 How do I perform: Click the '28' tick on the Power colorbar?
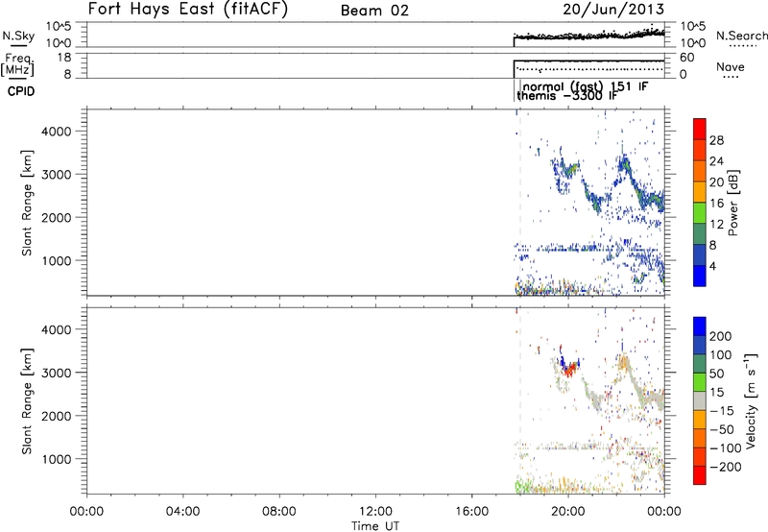point(716,140)
